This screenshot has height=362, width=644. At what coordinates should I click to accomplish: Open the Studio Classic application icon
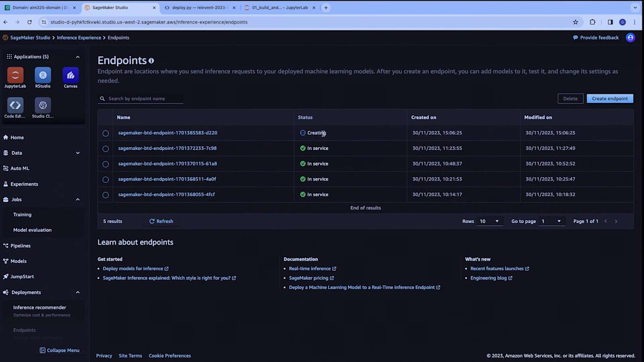[x=43, y=105]
